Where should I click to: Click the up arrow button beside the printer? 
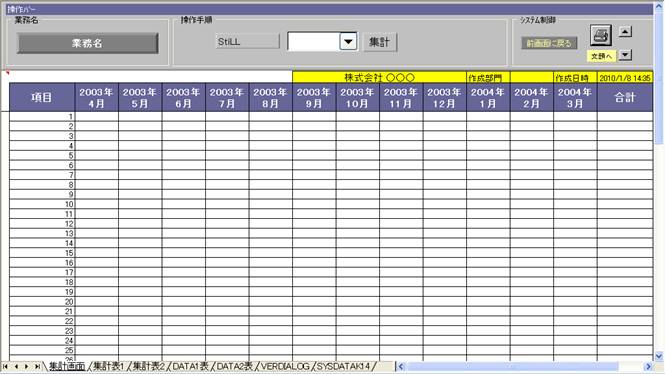[x=625, y=32]
